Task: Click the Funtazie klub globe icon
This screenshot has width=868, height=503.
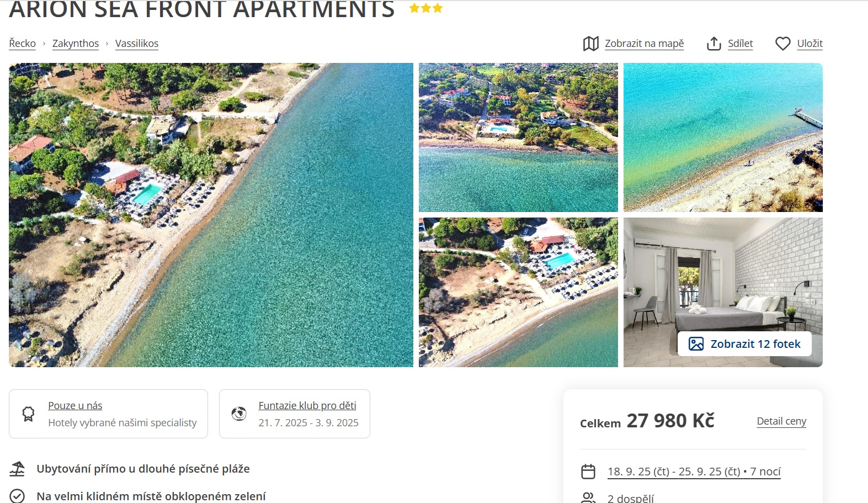Action: [x=239, y=414]
